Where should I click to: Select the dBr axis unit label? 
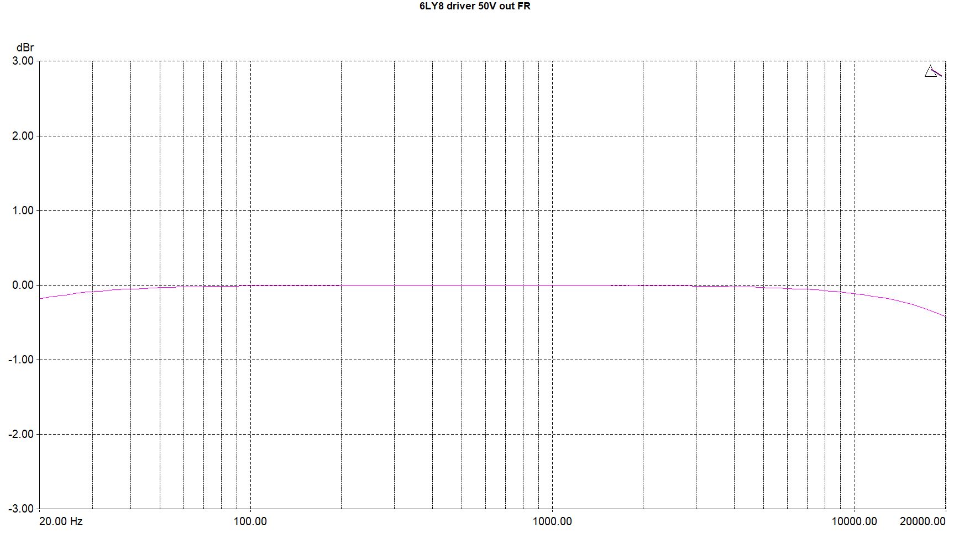pyautogui.click(x=25, y=47)
